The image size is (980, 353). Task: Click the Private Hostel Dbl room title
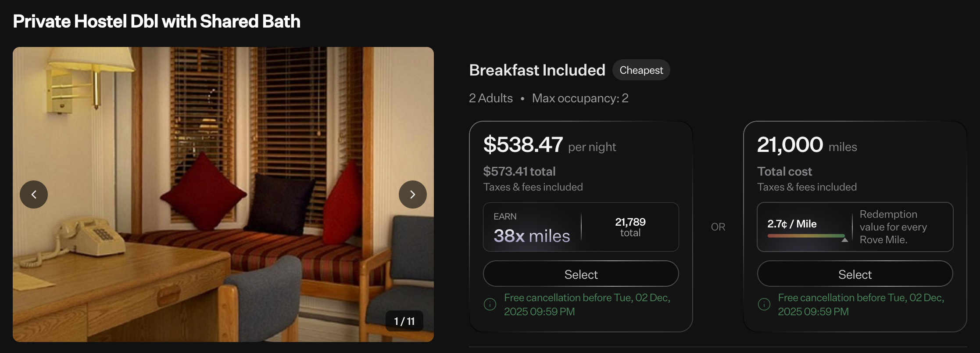pos(157,22)
